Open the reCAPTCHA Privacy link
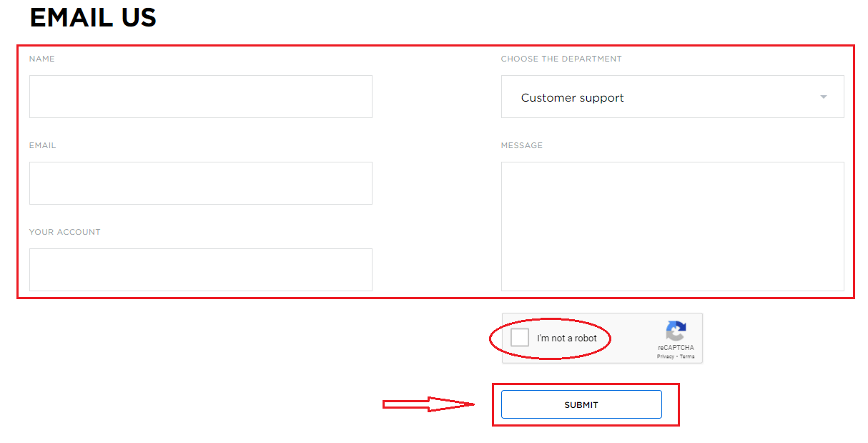 [x=666, y=356]
